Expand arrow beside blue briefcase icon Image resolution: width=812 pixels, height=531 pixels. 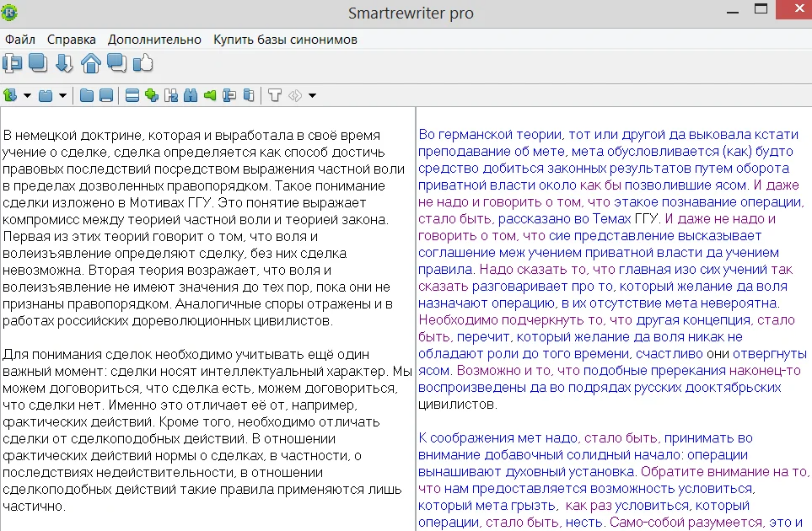[62, 96]
